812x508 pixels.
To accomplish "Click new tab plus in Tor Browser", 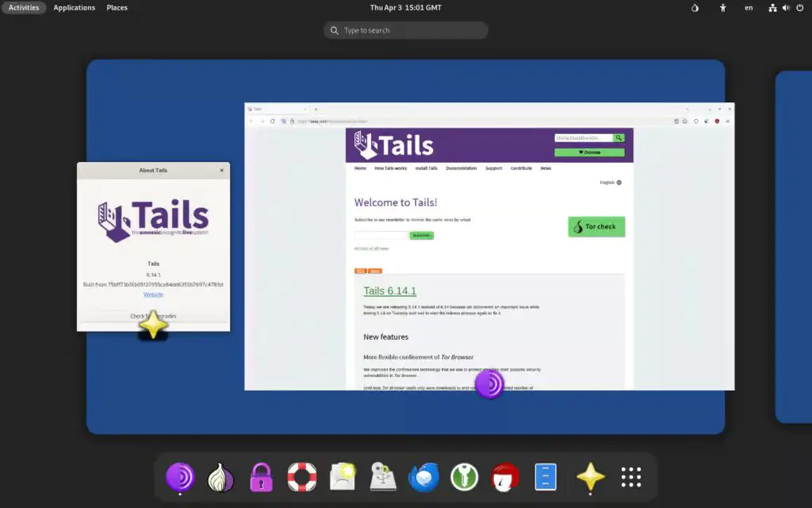I will pos(316,110).
